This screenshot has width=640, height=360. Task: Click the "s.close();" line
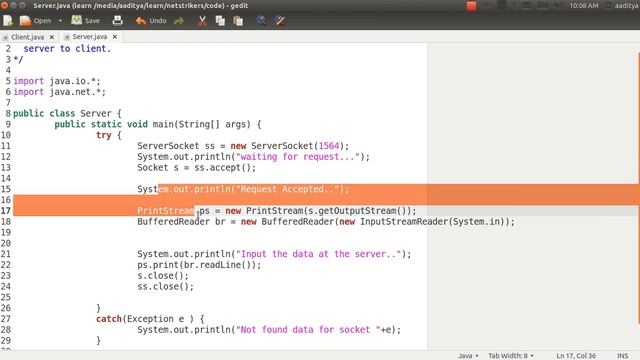pos(163,276)
